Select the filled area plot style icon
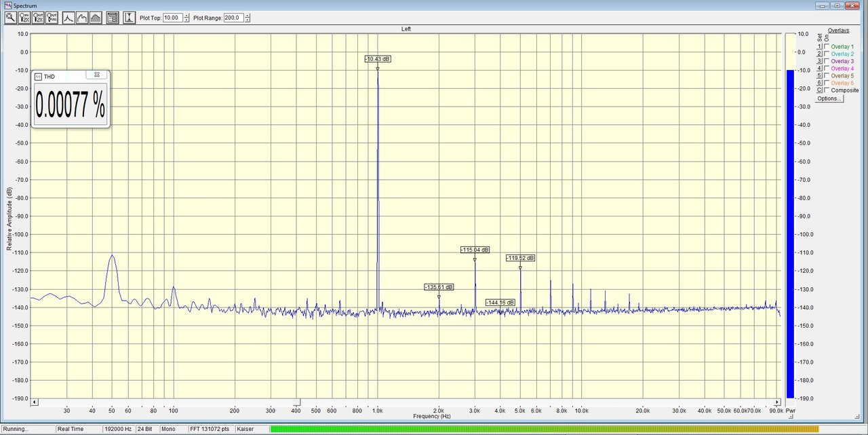868x435 pixels. [96, 18]
